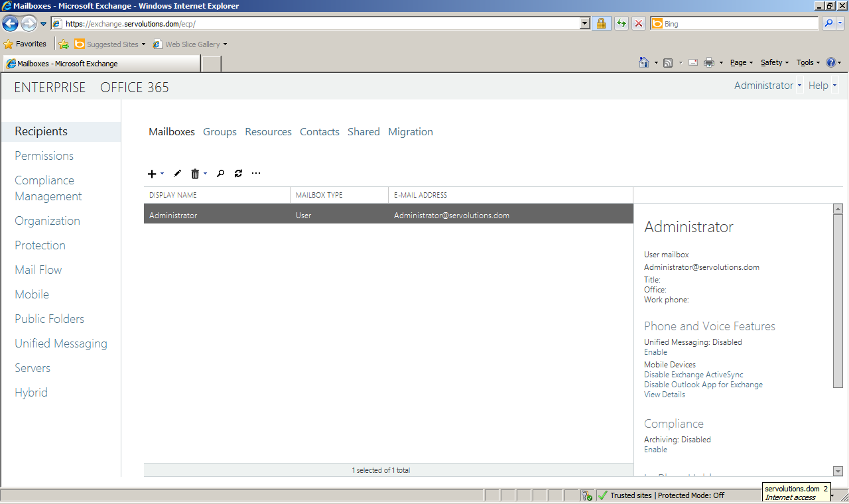Expand the Administrator account dropdown
Viewport: 849px width, 504px height.
[799, 86]
